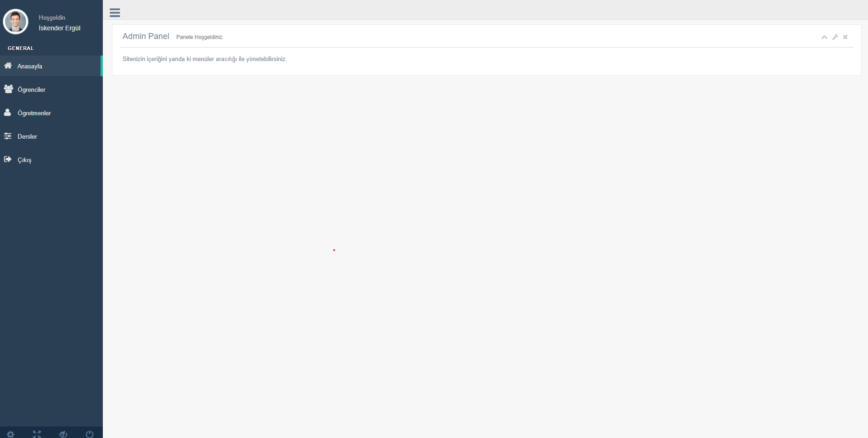Click the İskender Ergül profile picture
The image size is (868, 438).
(16, 22)
